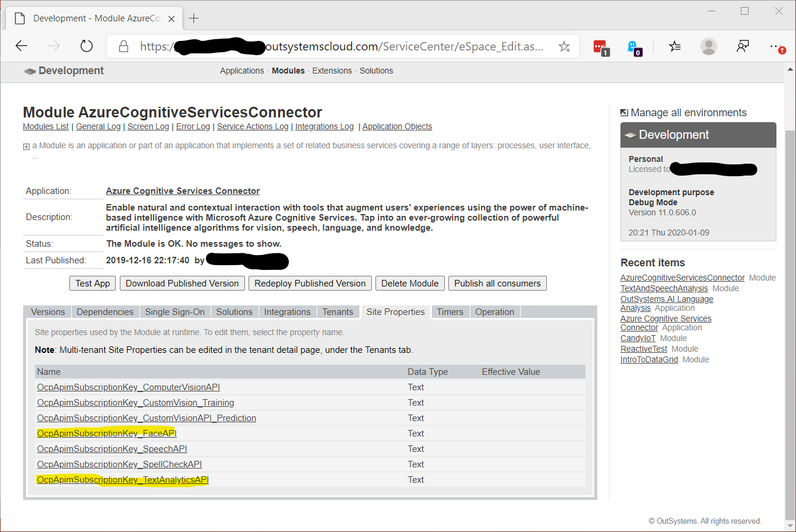This screenshot has width=796, height=532.
Task: Open the General Log link
Action: click(x=98, y=126)
